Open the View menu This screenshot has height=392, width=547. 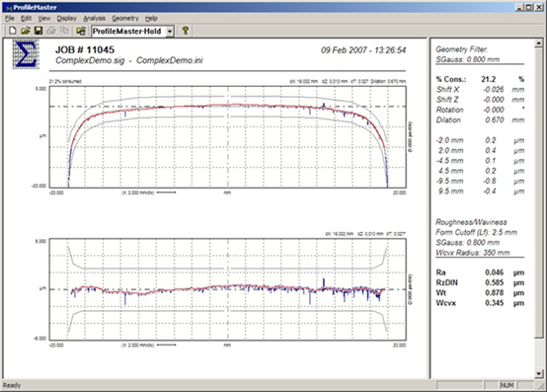tap(44, 19)
